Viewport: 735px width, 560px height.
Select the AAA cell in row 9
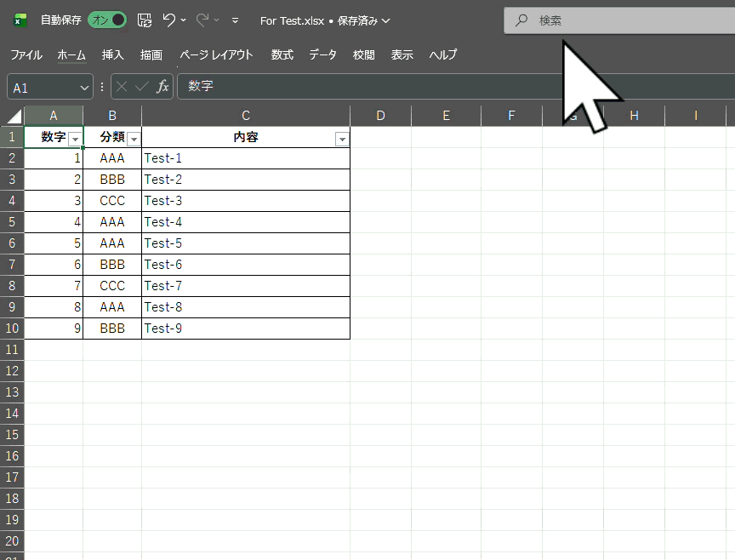tap(112, 307)
